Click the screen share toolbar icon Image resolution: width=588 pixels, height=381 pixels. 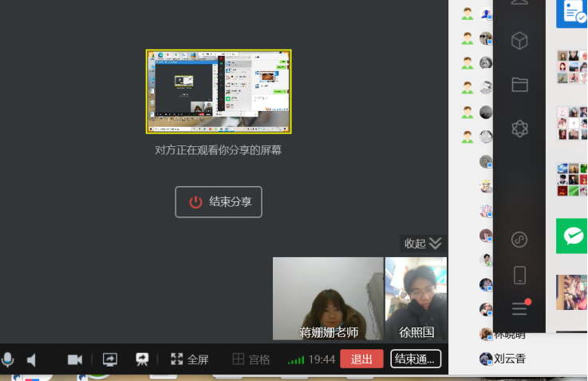[x=110, y=359]
